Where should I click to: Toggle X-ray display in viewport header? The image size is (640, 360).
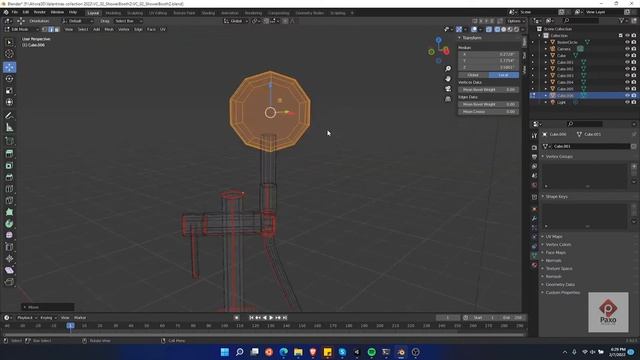(489, 29)
